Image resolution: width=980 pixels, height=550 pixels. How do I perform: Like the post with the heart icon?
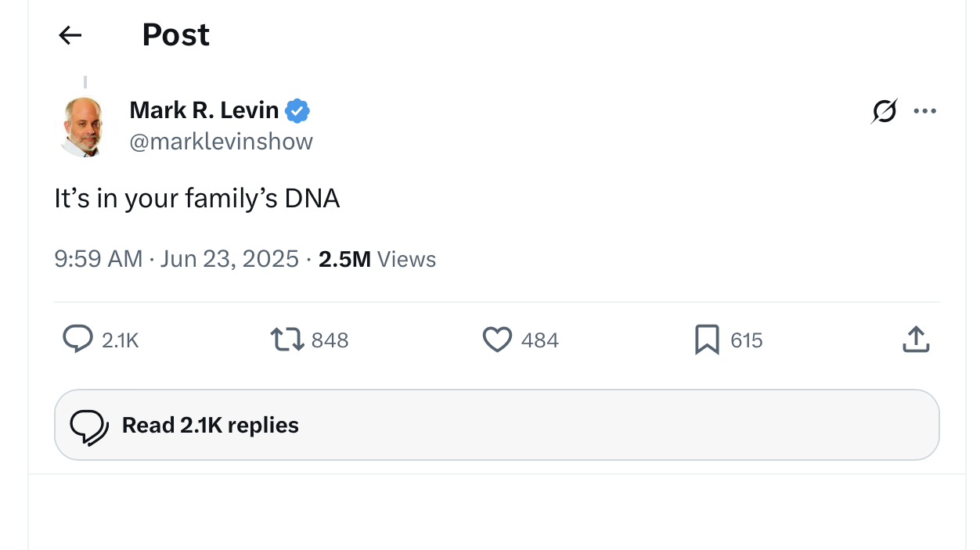pos(497,340)
